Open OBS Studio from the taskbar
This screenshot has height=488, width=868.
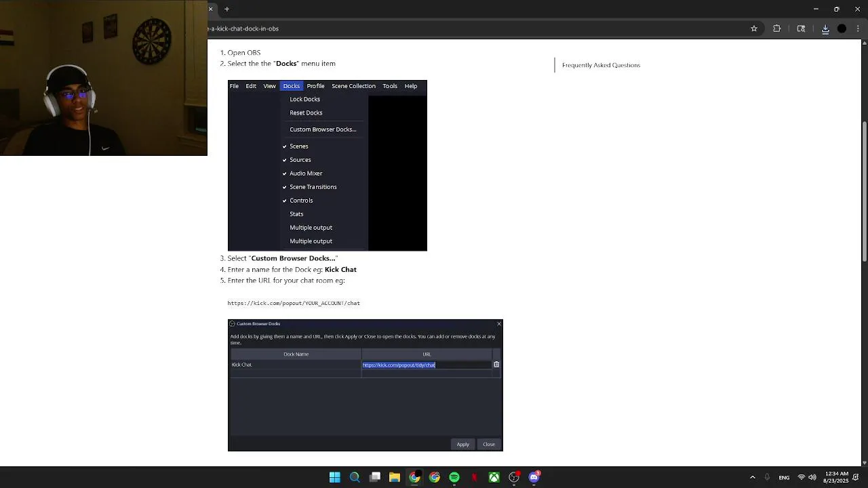[514, 477]
